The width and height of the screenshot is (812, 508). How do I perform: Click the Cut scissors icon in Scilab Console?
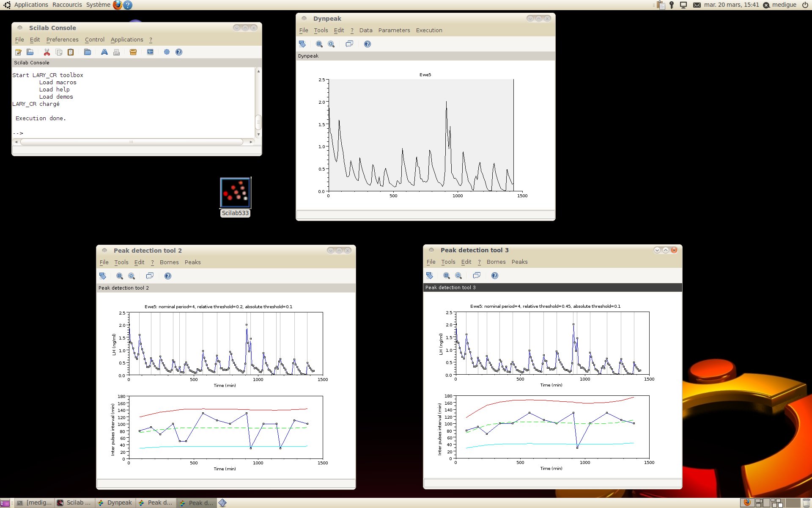pos(47,52)
